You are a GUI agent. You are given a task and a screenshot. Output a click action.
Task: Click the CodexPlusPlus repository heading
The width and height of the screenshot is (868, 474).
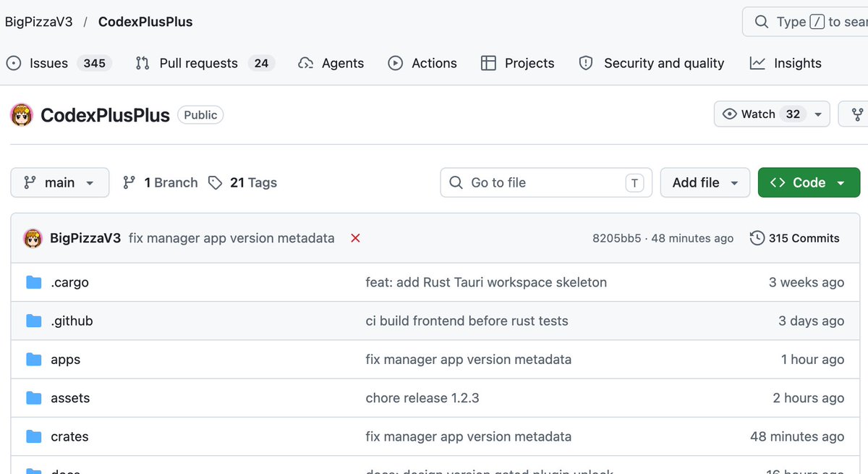click(x=105, y=114)
